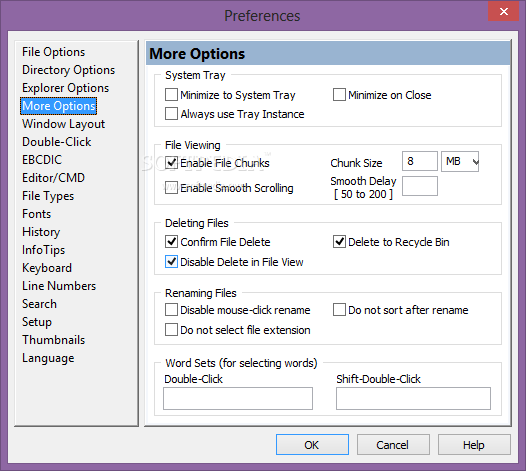This screenshot has height=471, width=526.
Task: Open the MB chunk unit dropdown
Action: [460, 162]
